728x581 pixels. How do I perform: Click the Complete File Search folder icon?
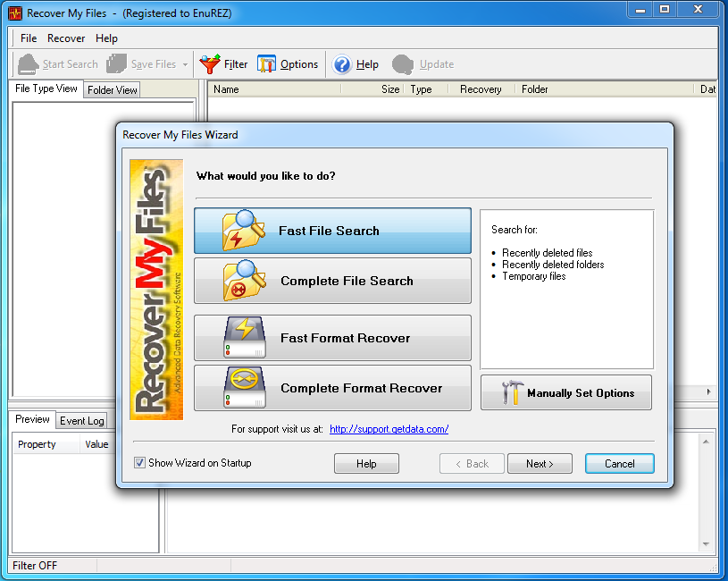click(x=244, y=280)
